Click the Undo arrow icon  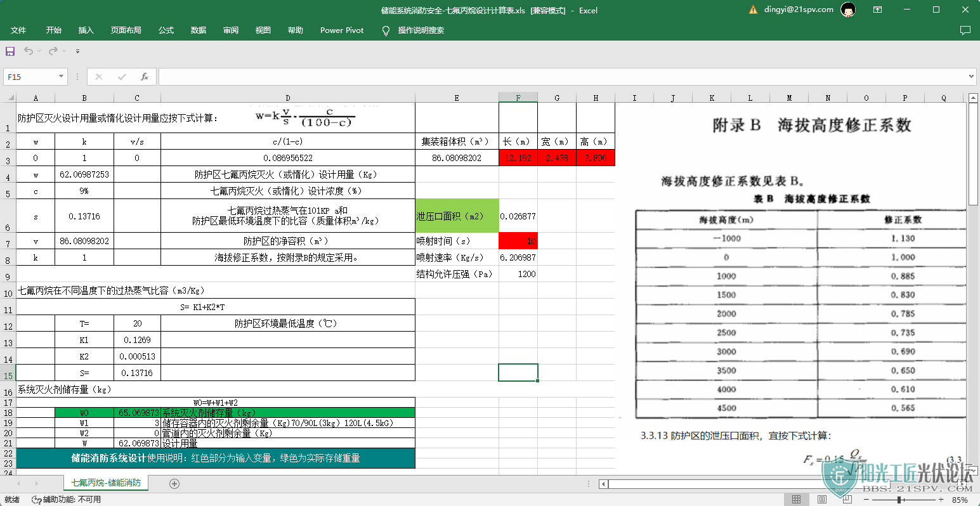click(x=29, y=51)
